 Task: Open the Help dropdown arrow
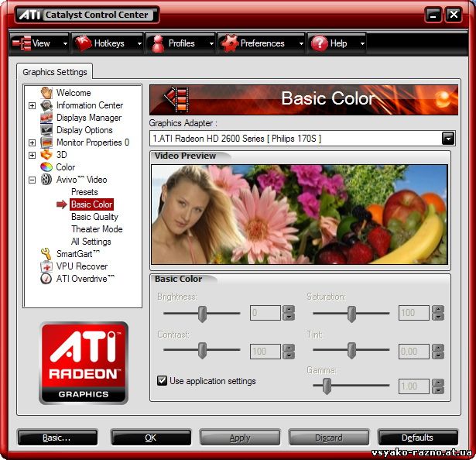click(x=362, y=43)
